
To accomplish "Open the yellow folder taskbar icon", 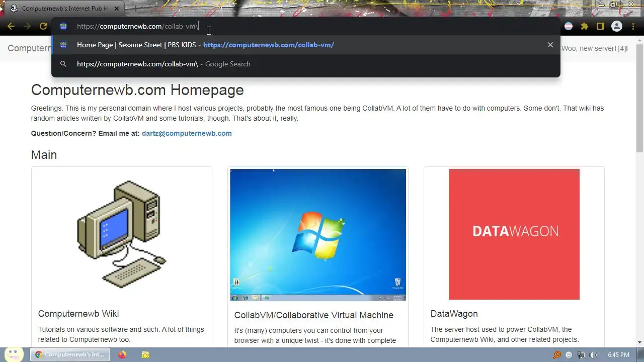I will [145, 354].
